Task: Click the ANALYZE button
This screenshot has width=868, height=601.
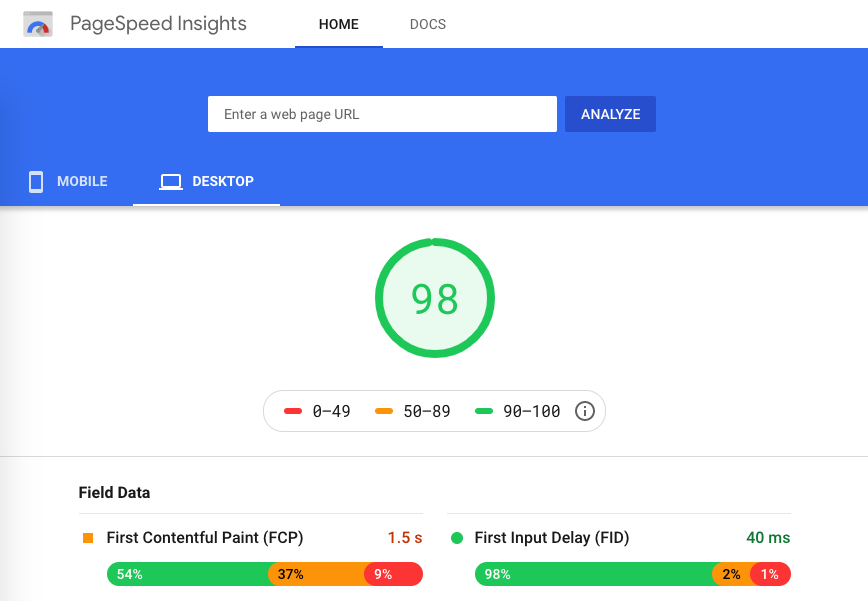Action: (610, 114)
